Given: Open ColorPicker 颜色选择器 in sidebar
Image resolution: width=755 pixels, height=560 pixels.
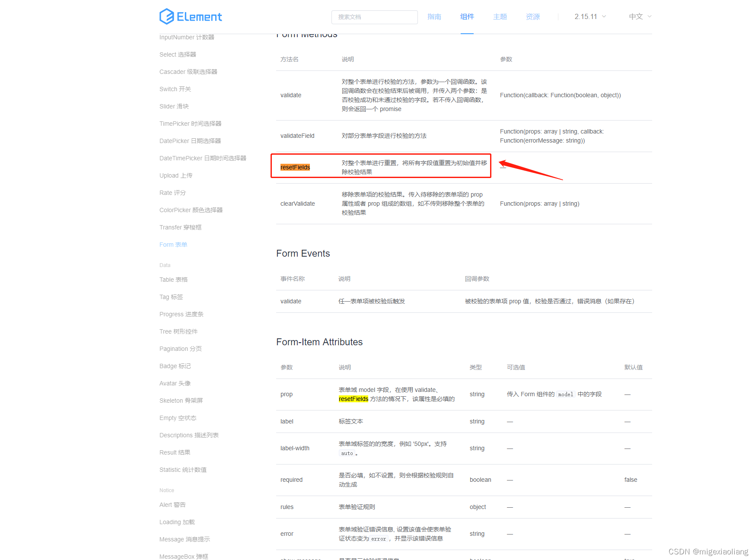Looking at the screenshot, I should click(x=191, y=210).
